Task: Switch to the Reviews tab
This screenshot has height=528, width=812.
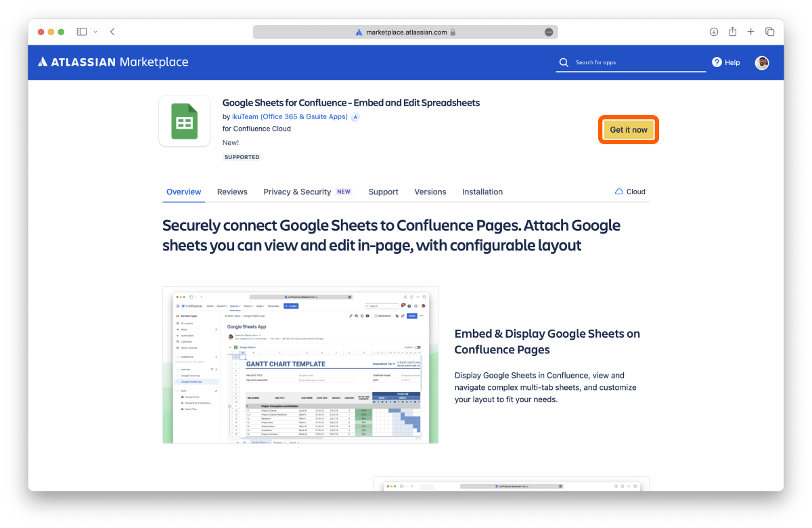Action: click(x=232, y=192)
